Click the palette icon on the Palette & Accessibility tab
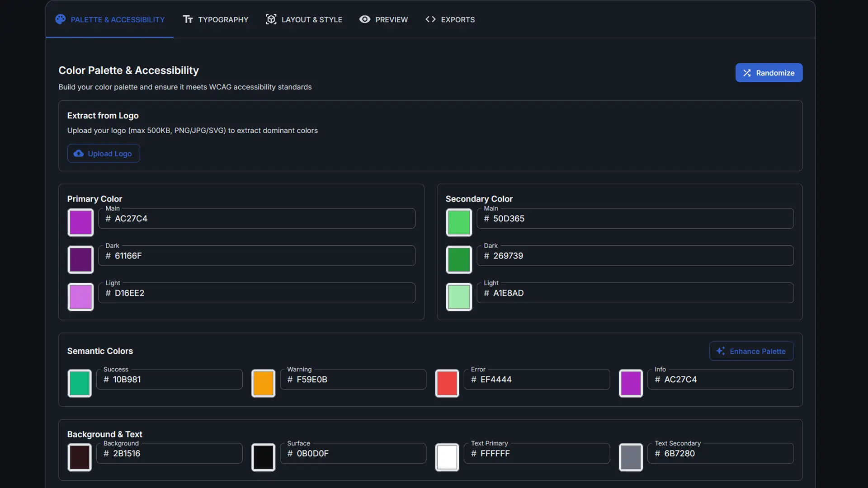 click(60, 19)
